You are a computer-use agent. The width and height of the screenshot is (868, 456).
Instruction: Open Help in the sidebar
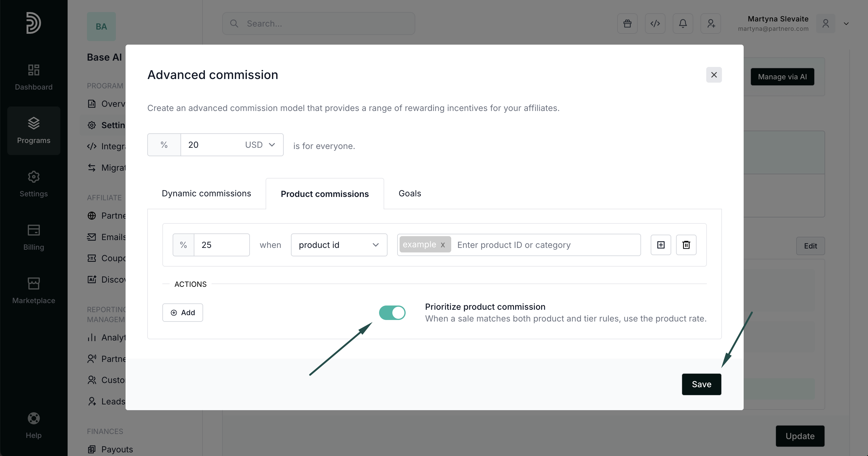[x=34, y=425]
